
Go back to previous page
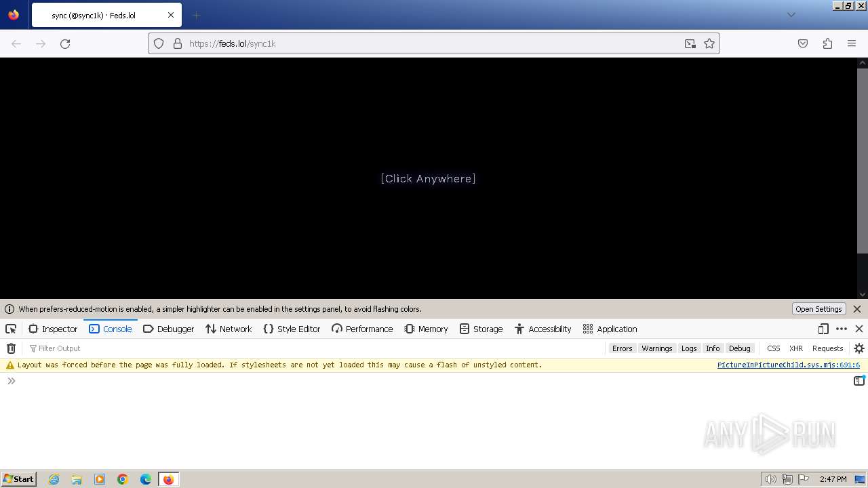pos(16,43)
